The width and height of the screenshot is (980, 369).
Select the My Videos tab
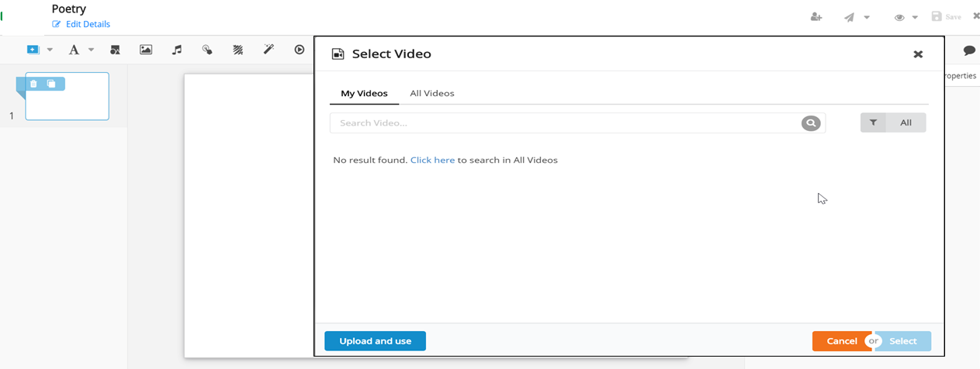coord(364,93)
